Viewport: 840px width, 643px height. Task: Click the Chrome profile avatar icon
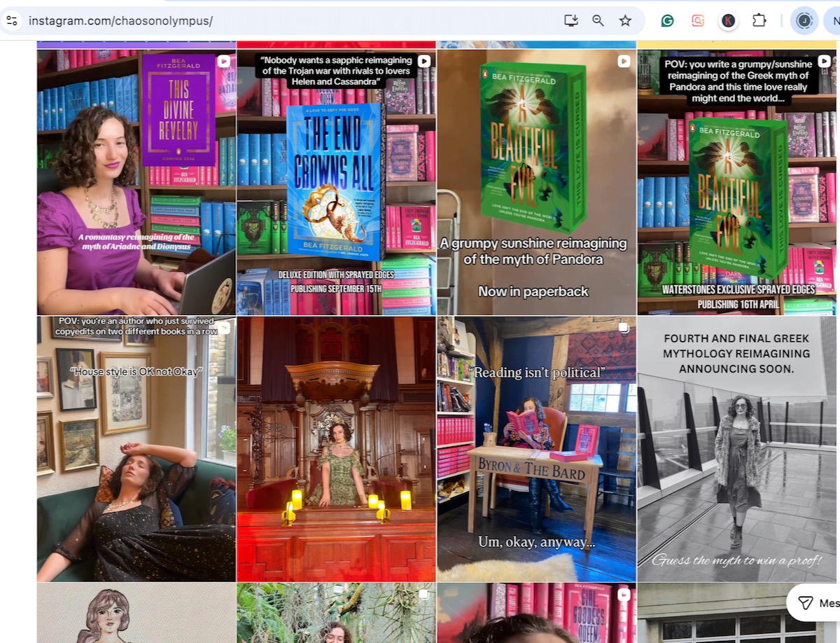pos(804,20)
